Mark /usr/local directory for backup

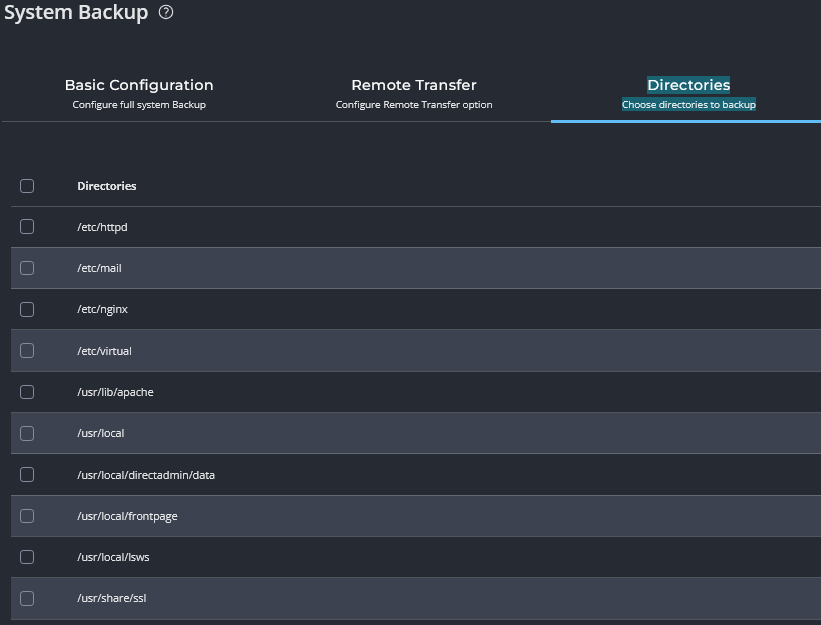click(27, 433)
